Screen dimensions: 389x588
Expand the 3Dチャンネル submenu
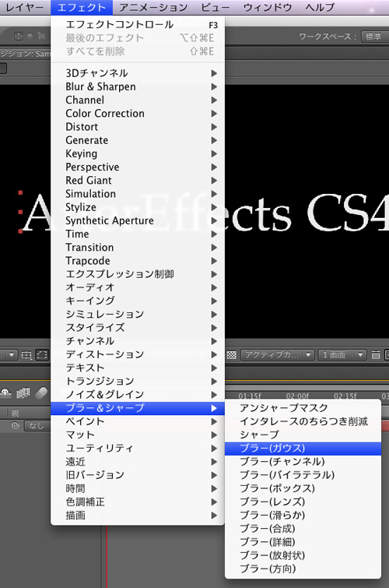[x=138, y=73]
